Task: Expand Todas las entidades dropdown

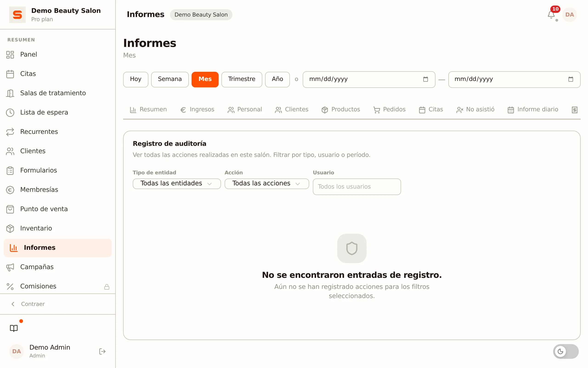Action: click(x=177, y=184)
